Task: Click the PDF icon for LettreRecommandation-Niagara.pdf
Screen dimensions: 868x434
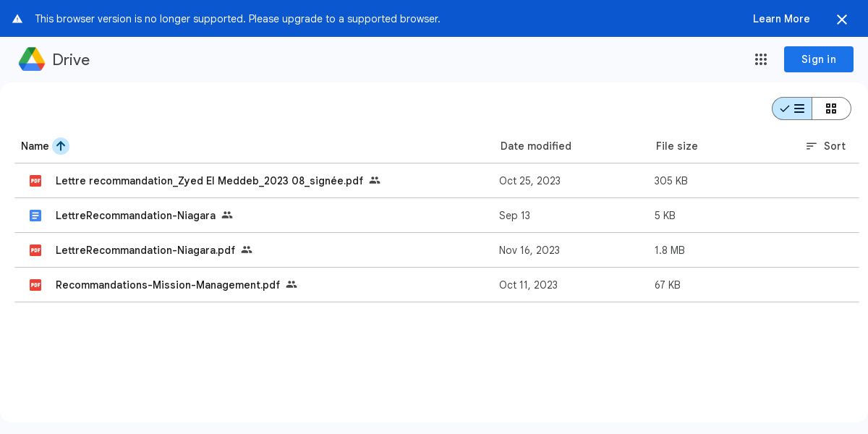Action: 35,250
